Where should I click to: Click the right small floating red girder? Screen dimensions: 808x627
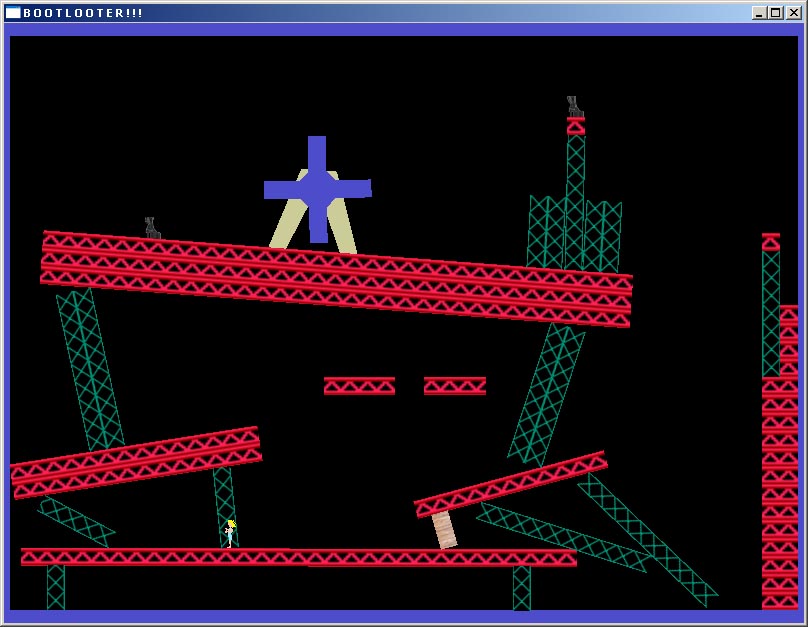click(454, 386)
